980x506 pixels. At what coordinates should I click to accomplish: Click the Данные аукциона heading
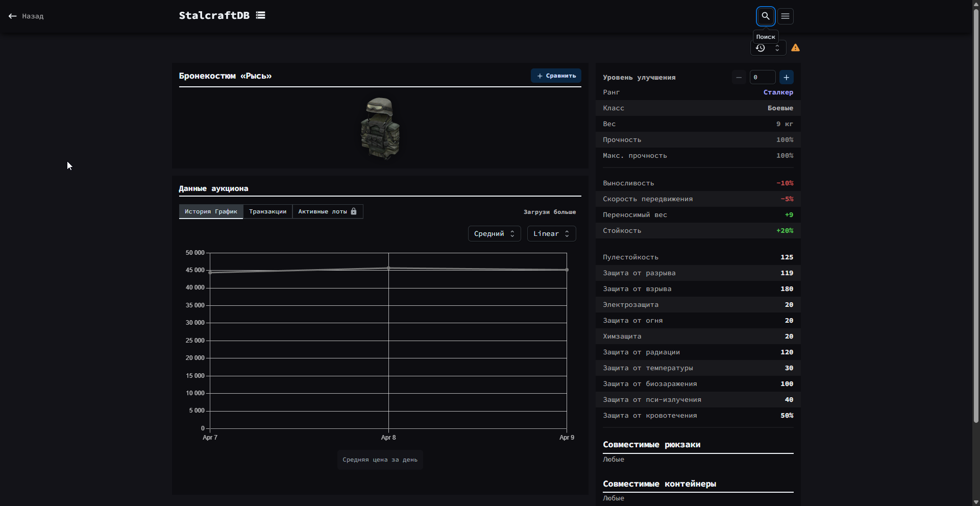click(x=213, y=188)
